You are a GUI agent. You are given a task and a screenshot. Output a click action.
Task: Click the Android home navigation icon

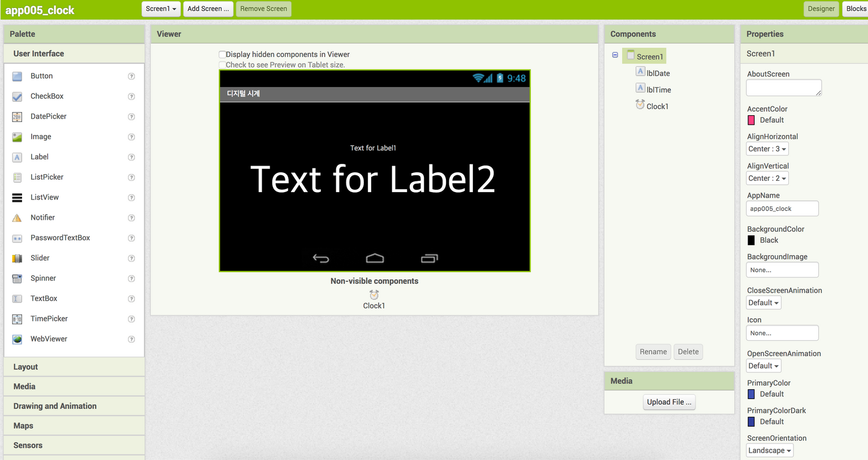pyautogui.click(x=375, y=258)
